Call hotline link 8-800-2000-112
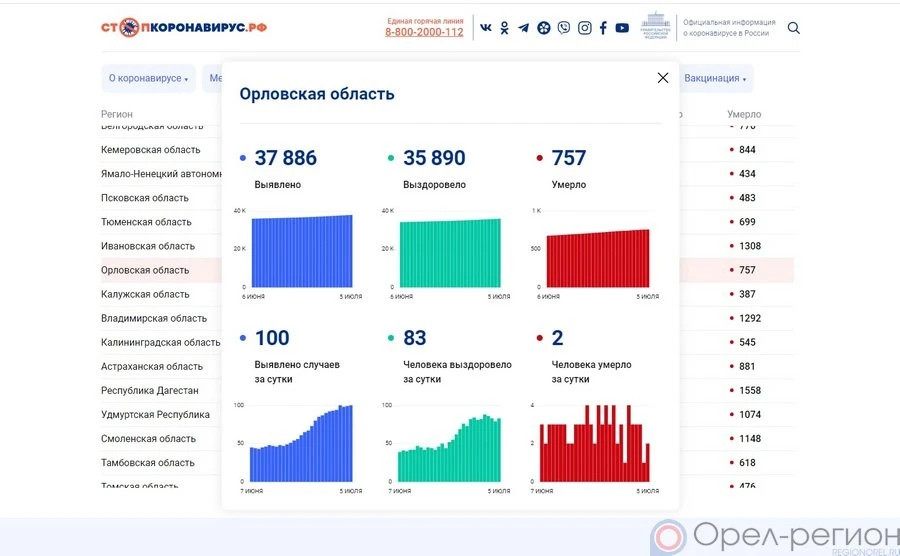 pos(424,32)
